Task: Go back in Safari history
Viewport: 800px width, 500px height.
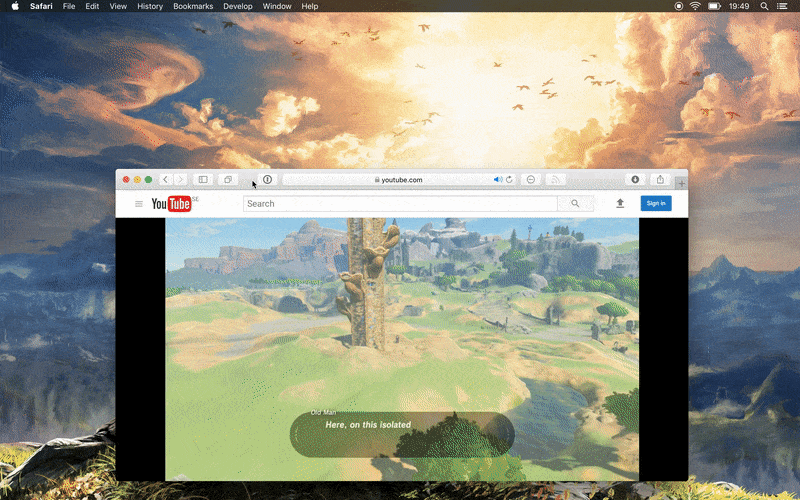Action: [165, 180]
